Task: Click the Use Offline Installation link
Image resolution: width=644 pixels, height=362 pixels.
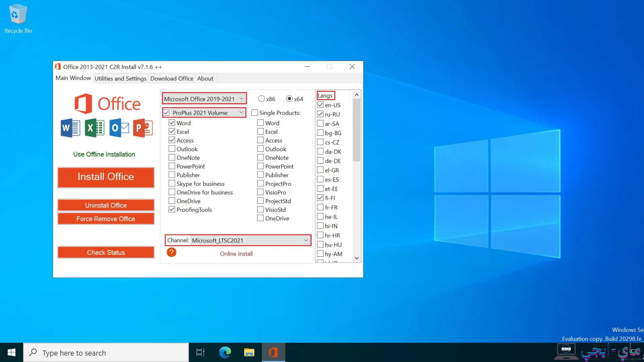Action: (x=104, y=154)
